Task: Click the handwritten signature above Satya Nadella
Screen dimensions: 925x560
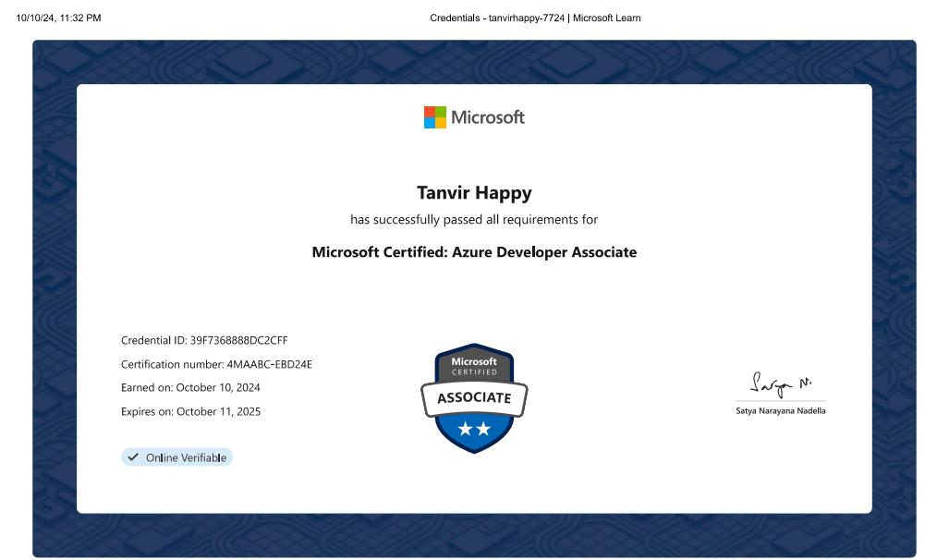Action: [779, 384]
